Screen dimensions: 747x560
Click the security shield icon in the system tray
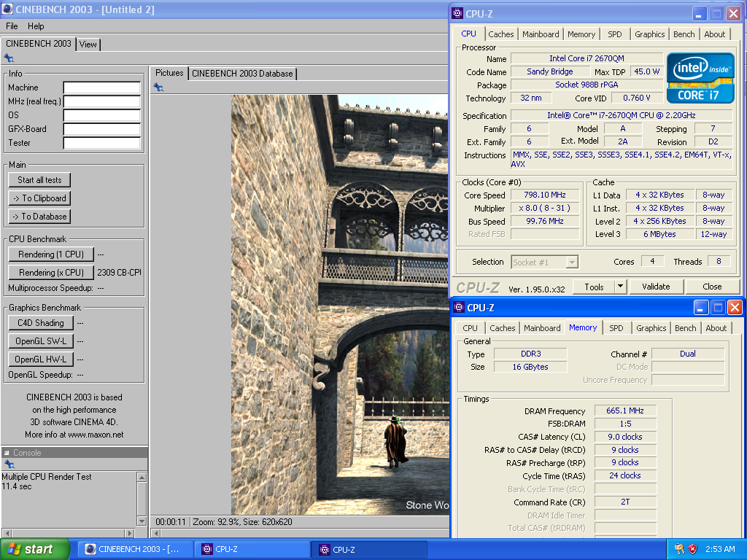pos(693,549)
